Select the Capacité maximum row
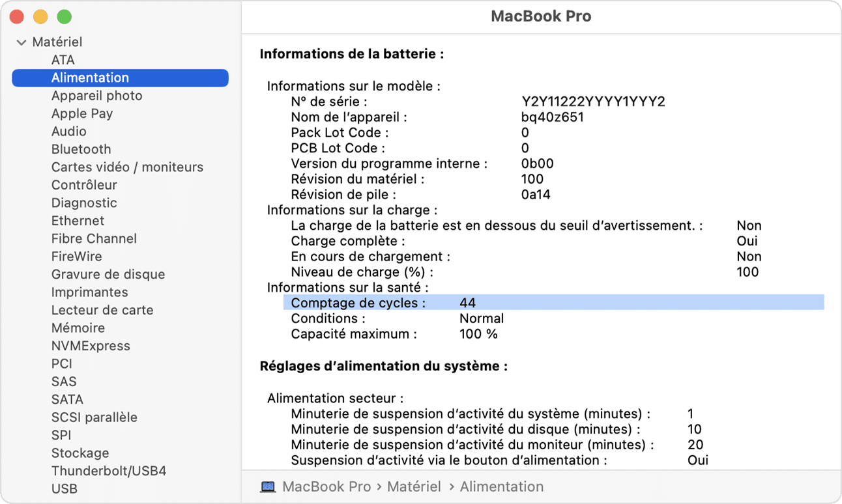Image resolution: width=842 pixels, height=504 pixels. [394, 334]
